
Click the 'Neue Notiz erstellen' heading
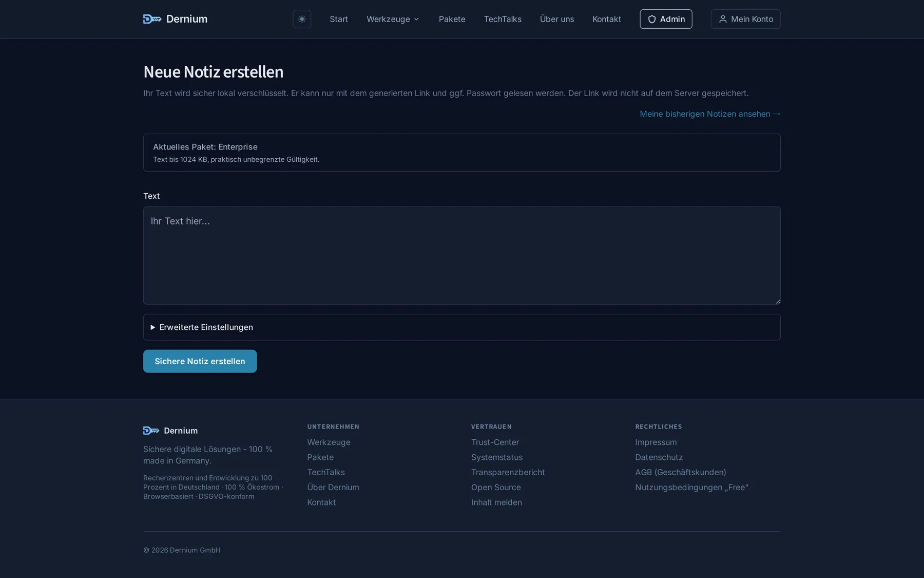tap(213, 72)
